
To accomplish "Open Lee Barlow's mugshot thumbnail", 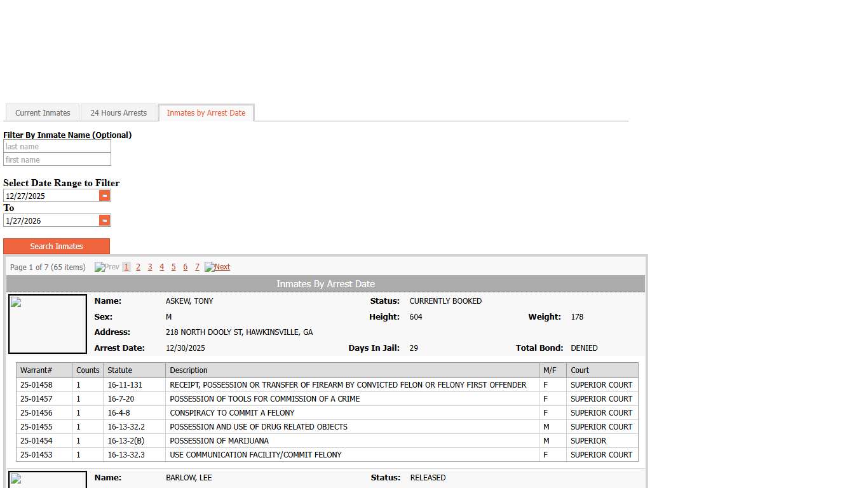I will 48,480.
